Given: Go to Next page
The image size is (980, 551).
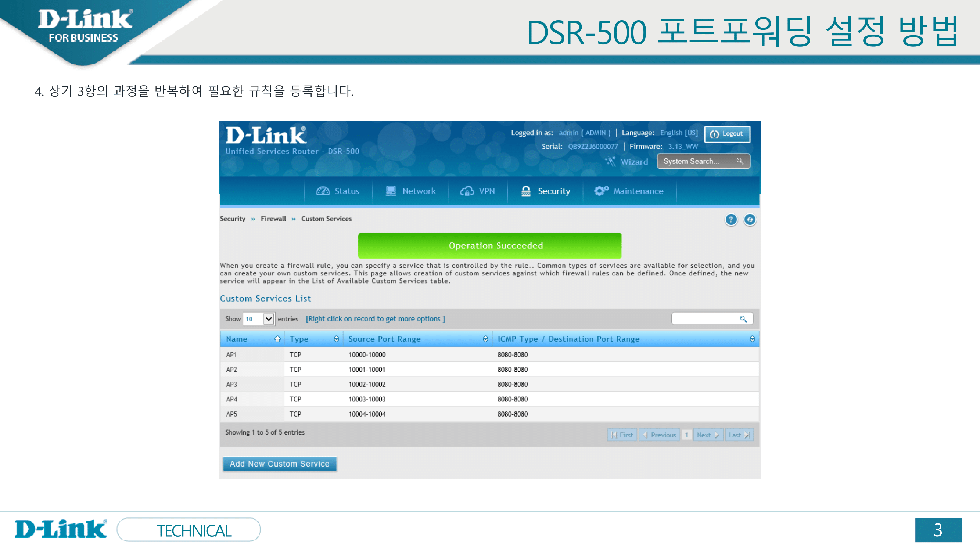Looking at the screenshot, I should pos(708,435).
